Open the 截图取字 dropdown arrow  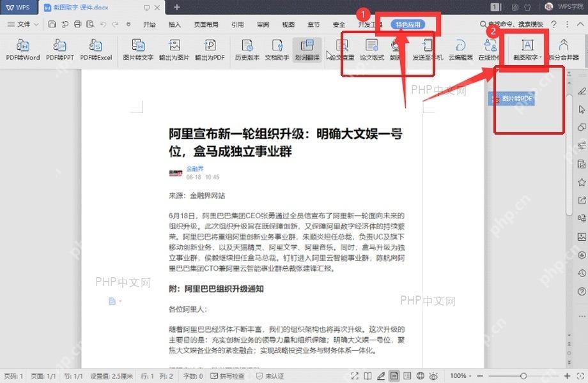540,57
